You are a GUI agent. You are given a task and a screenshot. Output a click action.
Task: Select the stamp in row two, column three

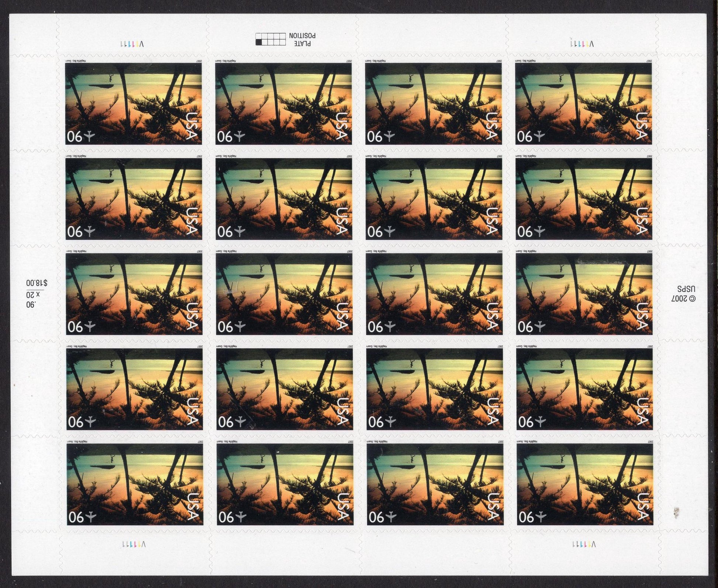click(x=434, y=199)
